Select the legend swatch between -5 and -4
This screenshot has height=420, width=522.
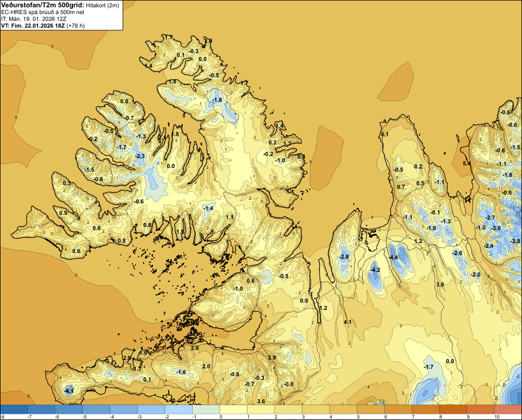pos(96,409)
